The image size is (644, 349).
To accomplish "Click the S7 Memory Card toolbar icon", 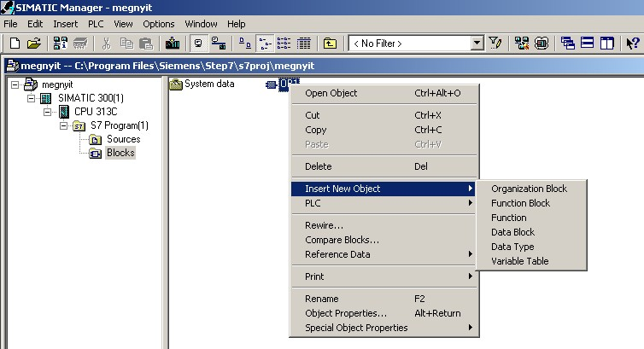I will (80, 43).
